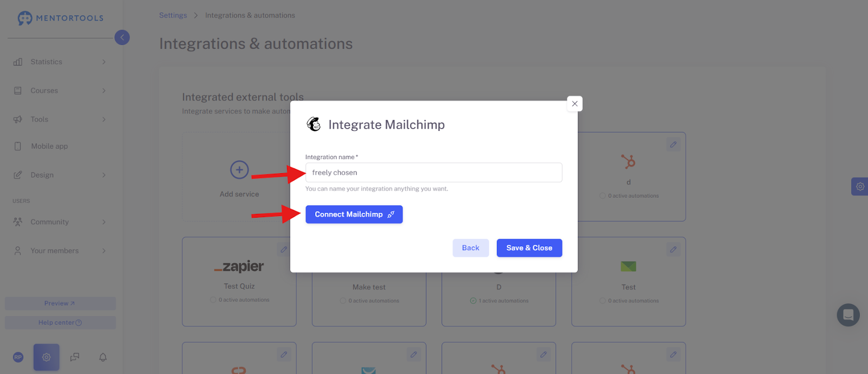Click the Preview button in sidebar
The height and width of the screenshot is (374, 868).
tap(60, 303)
